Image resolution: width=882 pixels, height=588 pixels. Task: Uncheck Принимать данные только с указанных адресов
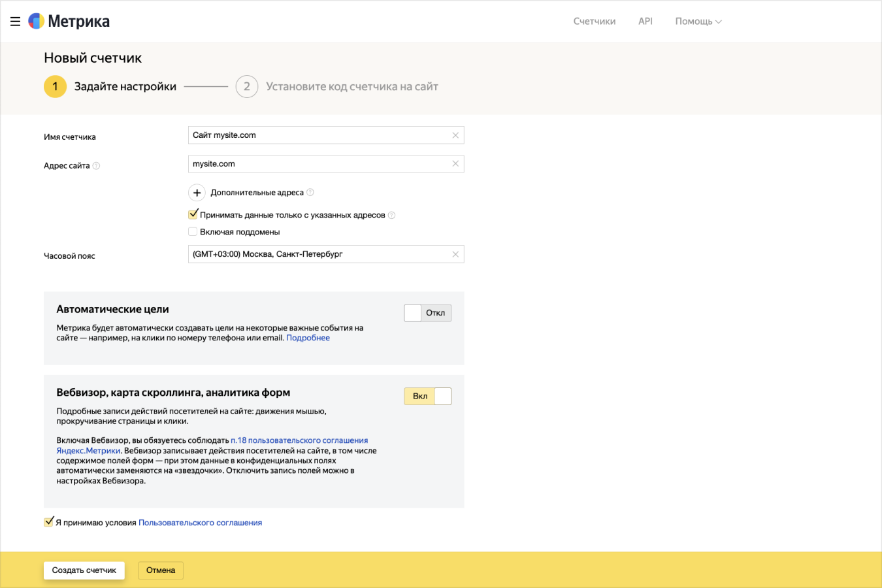(x=193, y=214)
